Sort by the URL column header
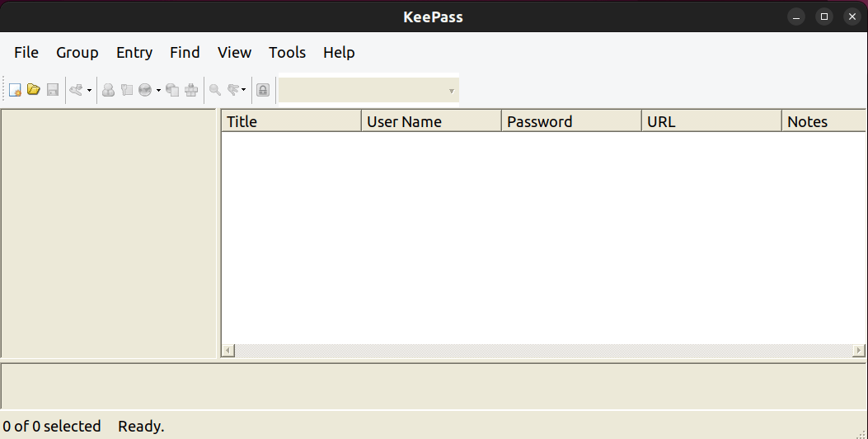Viewport: 868px width, 439px height. [711, 121]
